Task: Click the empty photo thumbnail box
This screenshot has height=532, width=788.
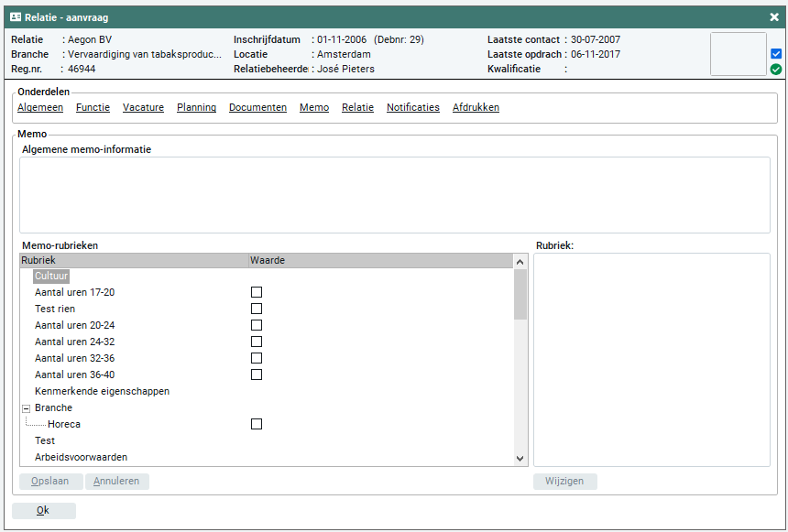Action: [x=738, y=54]
